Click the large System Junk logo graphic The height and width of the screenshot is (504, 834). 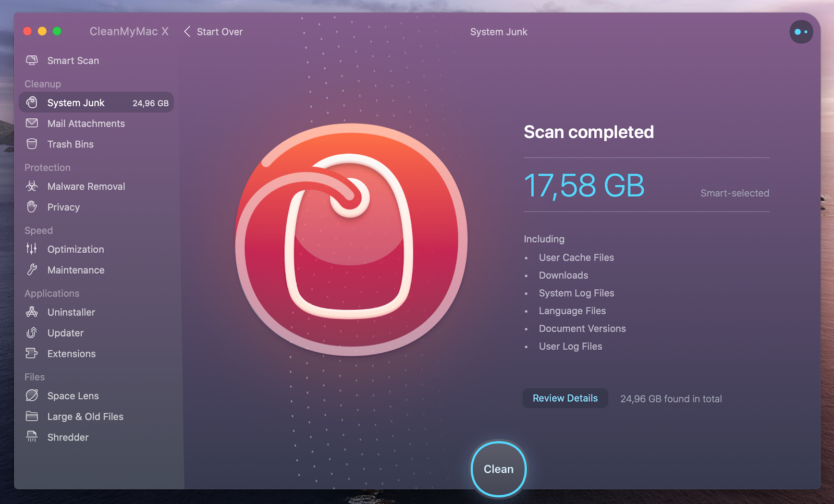(351, 240)
